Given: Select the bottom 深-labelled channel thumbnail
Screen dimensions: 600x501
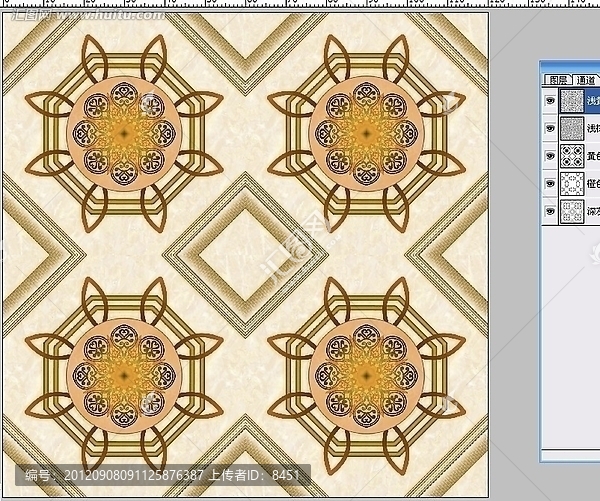Looking at the screenshot, I should [x=572, y=211].
